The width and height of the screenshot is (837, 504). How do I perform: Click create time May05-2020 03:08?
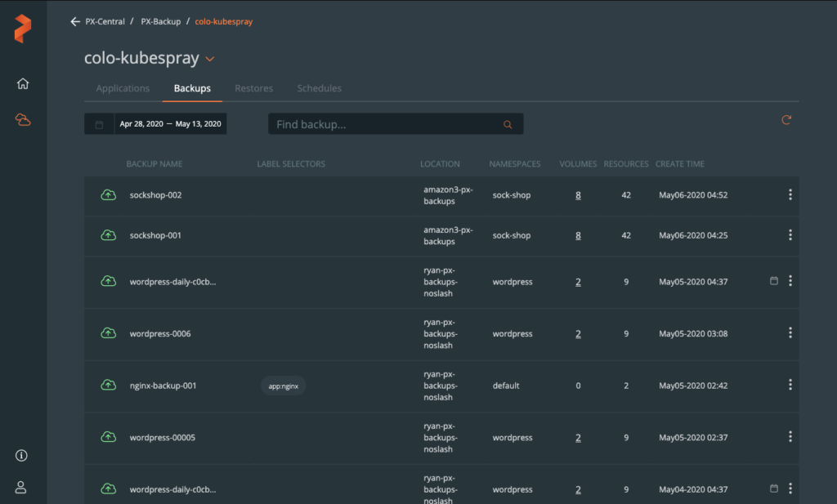(x=693, y=334)
